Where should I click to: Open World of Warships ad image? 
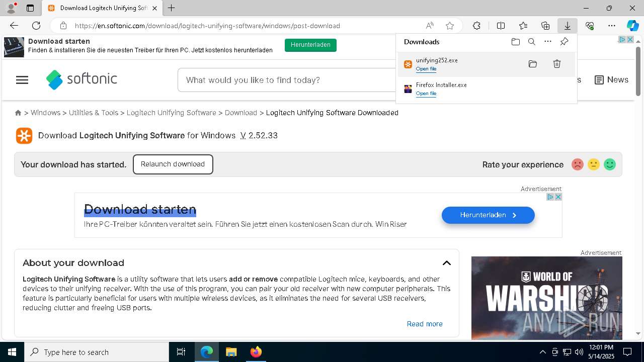tap(547, 298)
